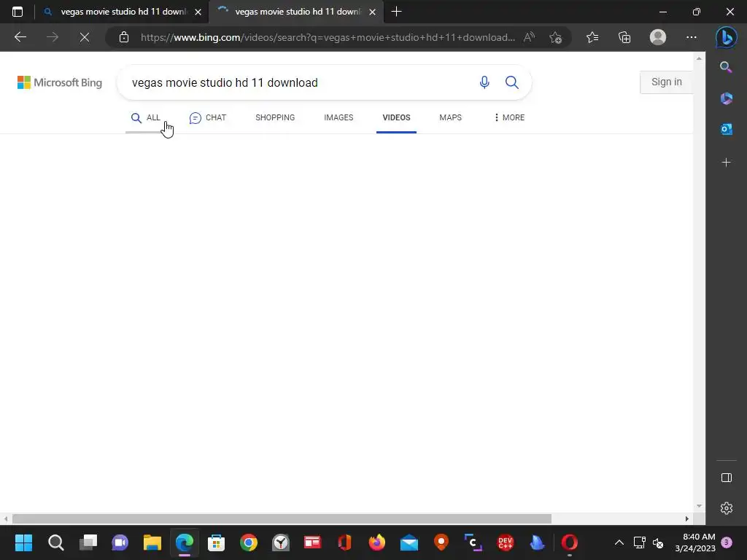The height and width of the screenshot is (560, 747).
Task: Open Task View on taskbar
Action: coord(88,542)
